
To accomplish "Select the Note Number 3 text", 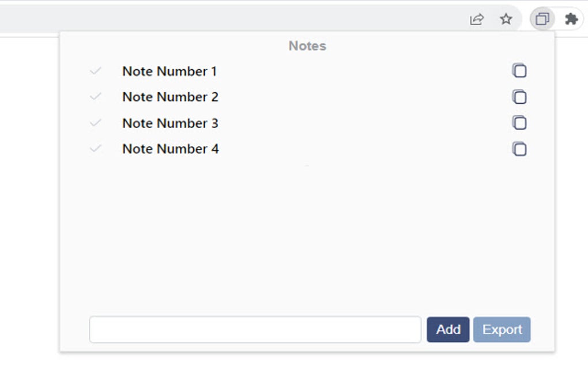I will point(170,123).
